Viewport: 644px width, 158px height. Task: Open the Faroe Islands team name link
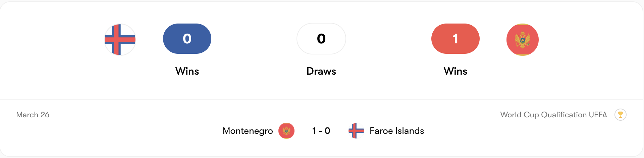coord(396,131)
